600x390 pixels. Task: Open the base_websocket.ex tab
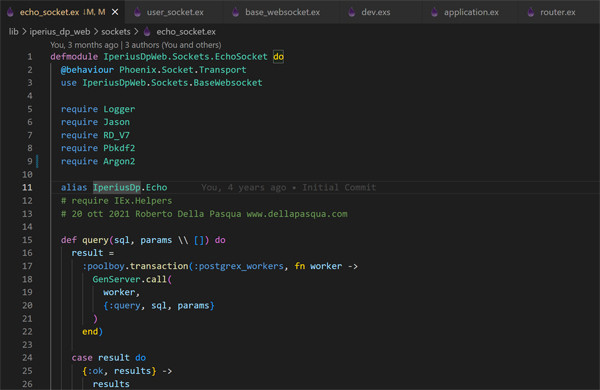(x=282, y=12)
